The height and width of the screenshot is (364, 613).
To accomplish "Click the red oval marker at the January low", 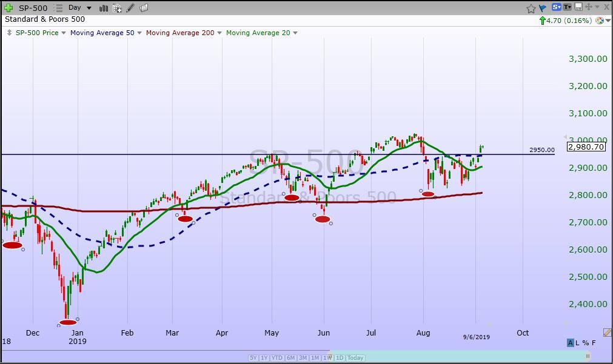I will (x=68, y=323).
